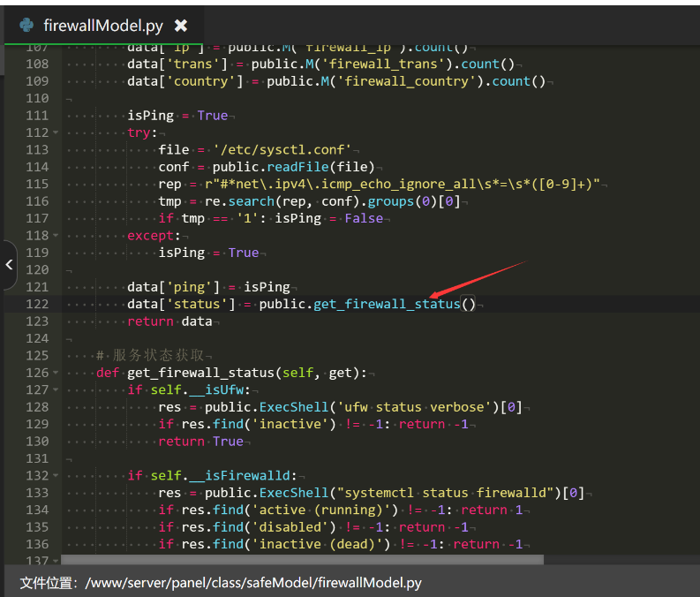Select the firewallModel.py tab
Image resolution: width=700 pixels, height=597 pixels.
103,26
